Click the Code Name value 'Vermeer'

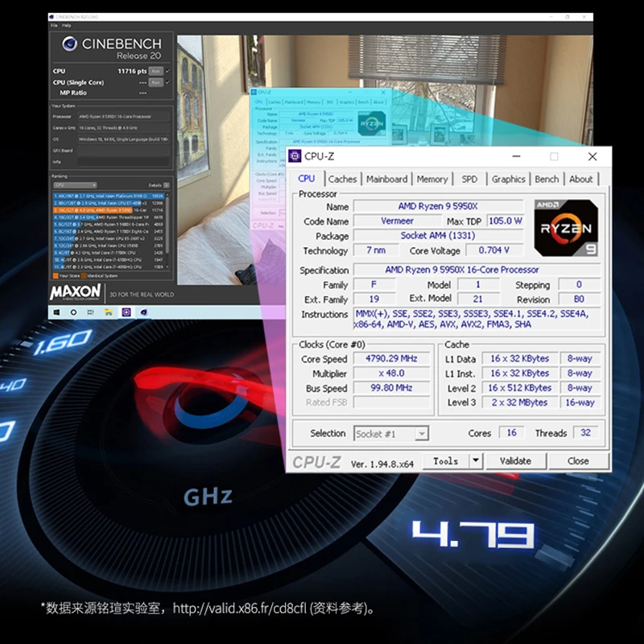(x=397, y=221)
